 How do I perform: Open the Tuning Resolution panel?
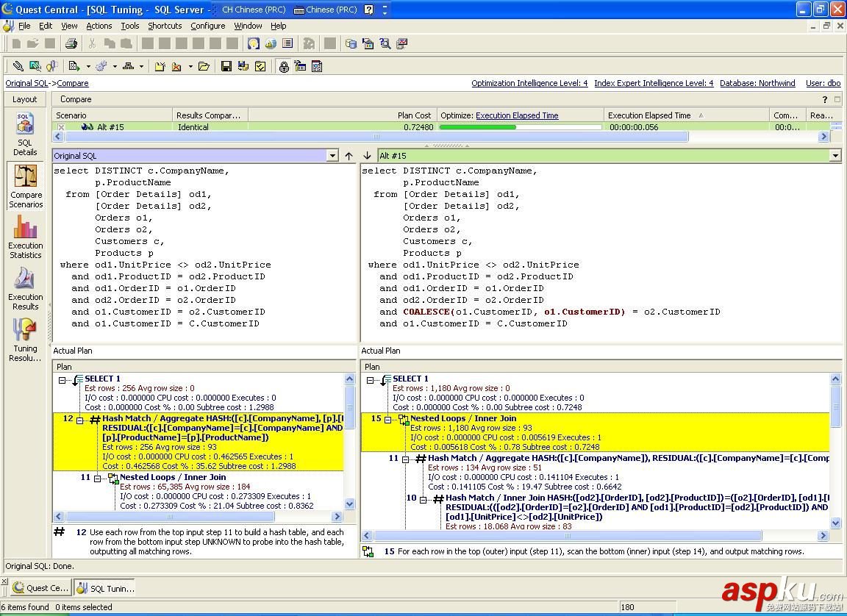pyautogui.click(x=25, y=331)
